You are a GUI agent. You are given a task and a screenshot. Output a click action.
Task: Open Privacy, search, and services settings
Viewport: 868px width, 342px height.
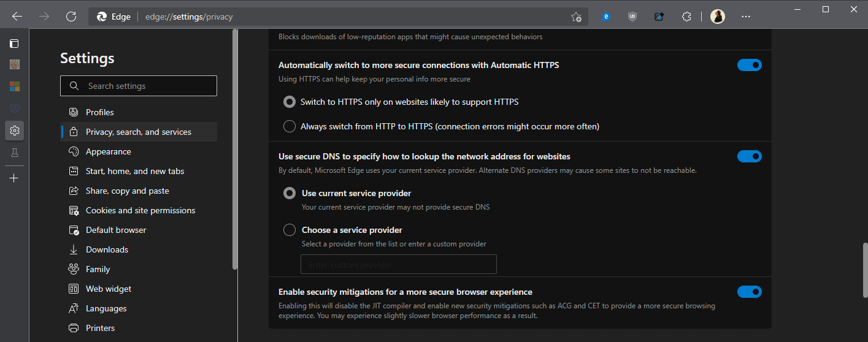coord(139,132)
